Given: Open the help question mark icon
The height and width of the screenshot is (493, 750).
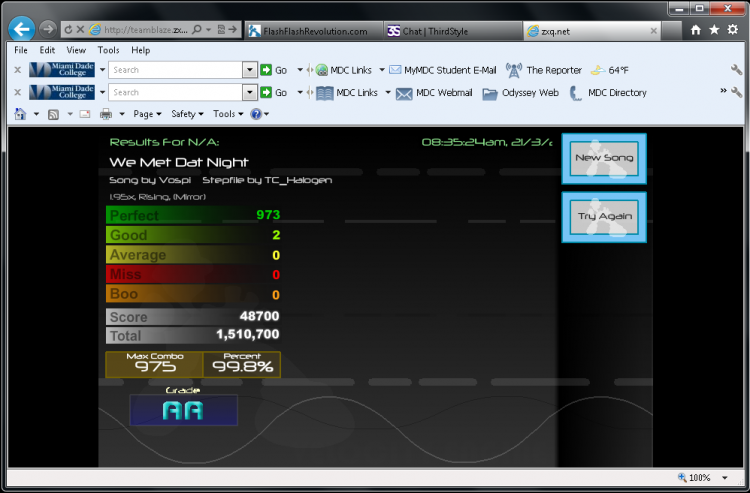Looking at the screenshot, I should (256, 114).
